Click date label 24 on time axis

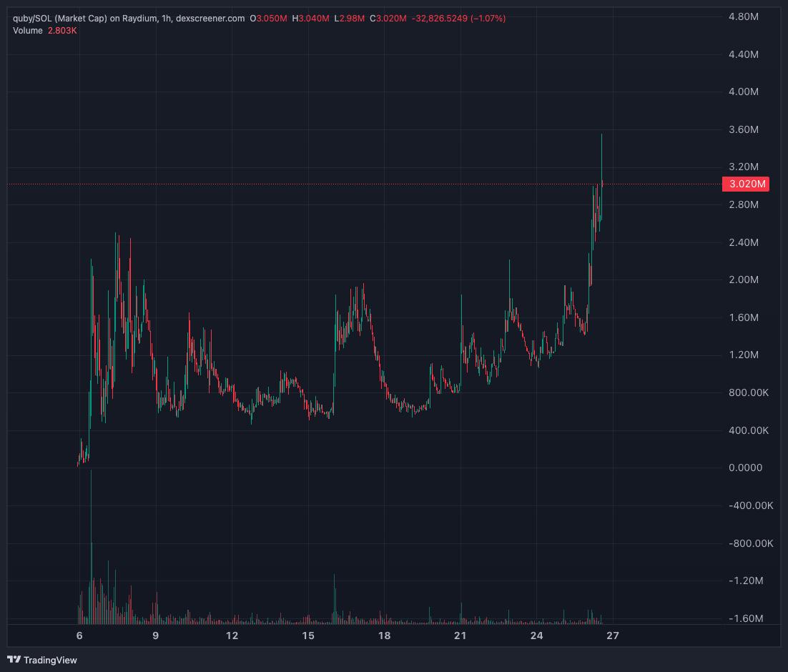537,636
